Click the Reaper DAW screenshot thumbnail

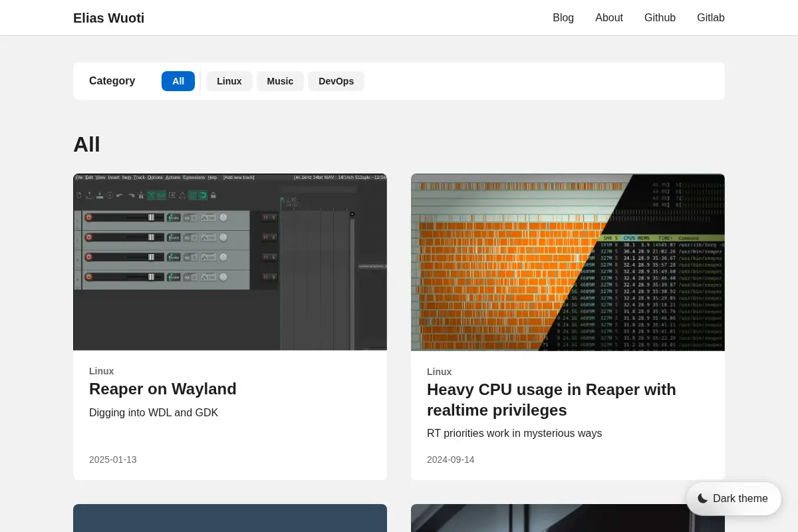pyautogui.click(x=230, y=262)
